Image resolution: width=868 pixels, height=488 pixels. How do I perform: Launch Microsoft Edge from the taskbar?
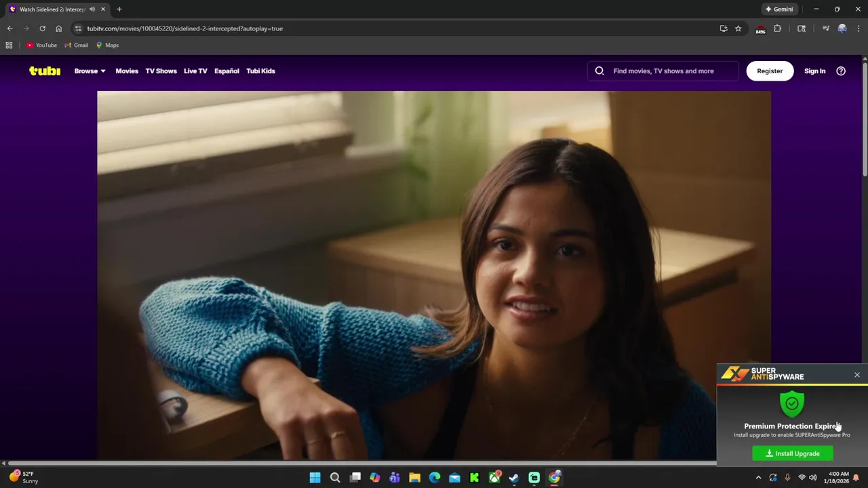435,478
